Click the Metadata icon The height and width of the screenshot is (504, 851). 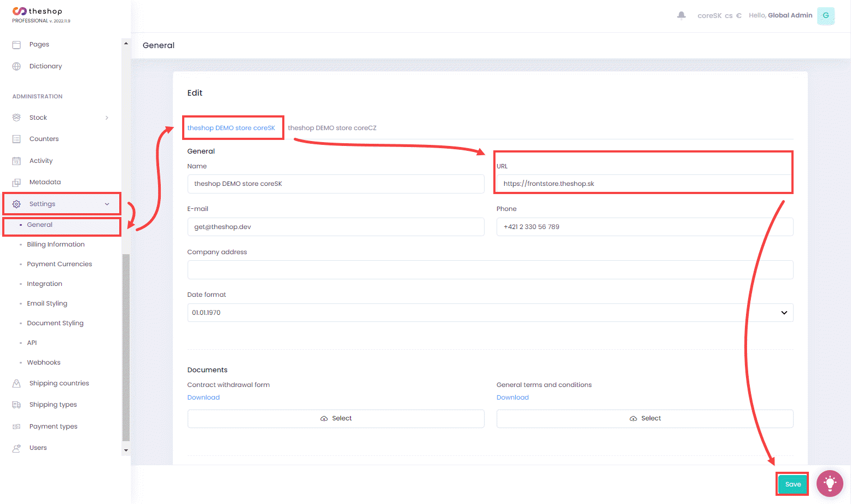(16, 182)
